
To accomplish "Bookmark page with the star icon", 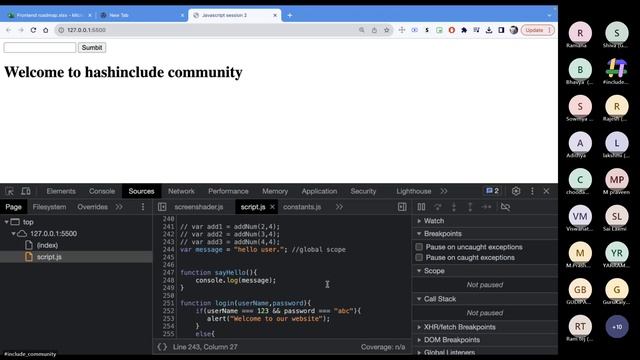I will (x=387, y=30).
